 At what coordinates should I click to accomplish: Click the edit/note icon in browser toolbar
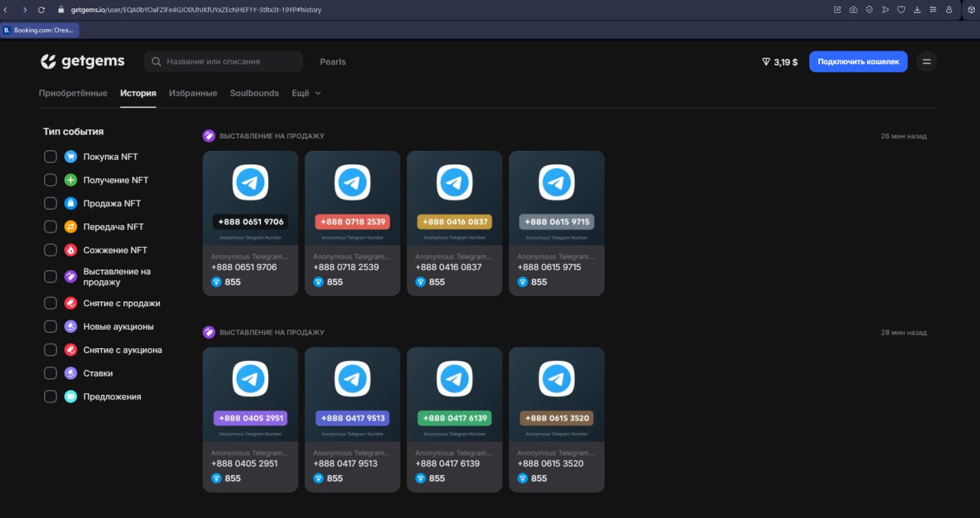[x=837, y=9]
